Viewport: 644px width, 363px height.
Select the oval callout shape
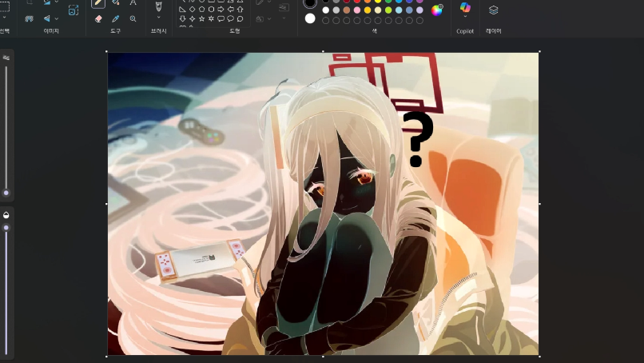230,18
